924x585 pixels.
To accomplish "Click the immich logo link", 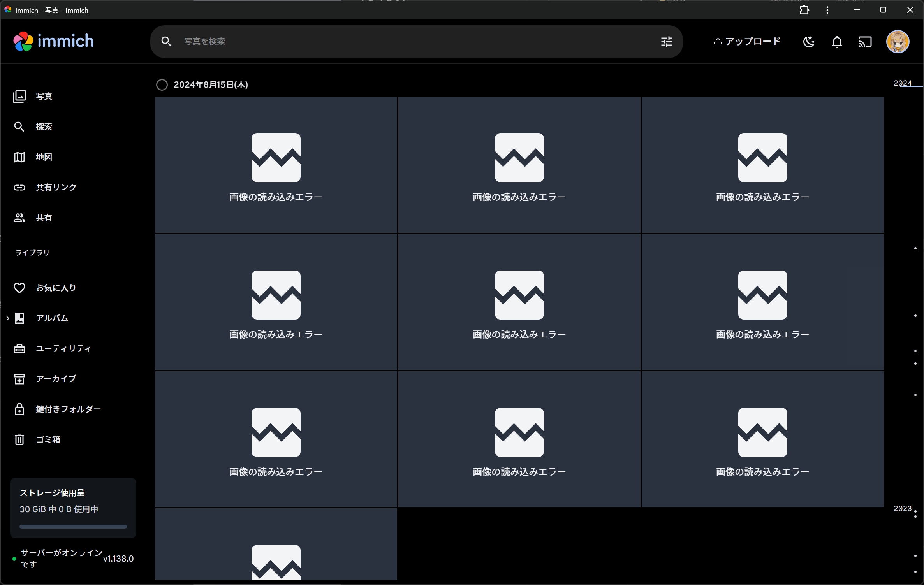I will tap(54, 41).
